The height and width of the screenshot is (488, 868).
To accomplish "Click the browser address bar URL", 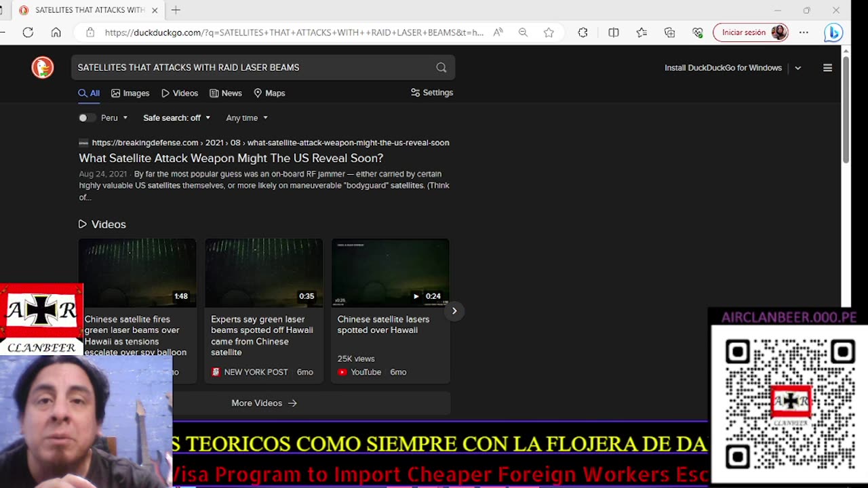I will point(294,33).
